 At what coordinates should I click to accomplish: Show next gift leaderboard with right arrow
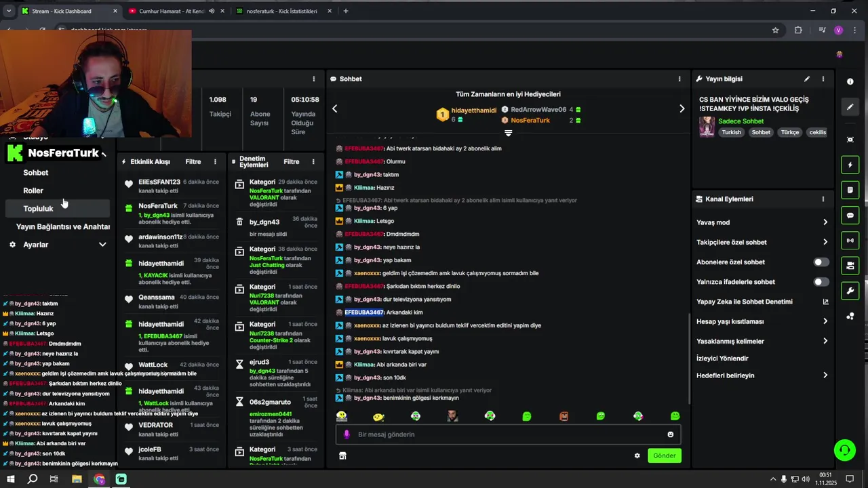pos(682,108)
